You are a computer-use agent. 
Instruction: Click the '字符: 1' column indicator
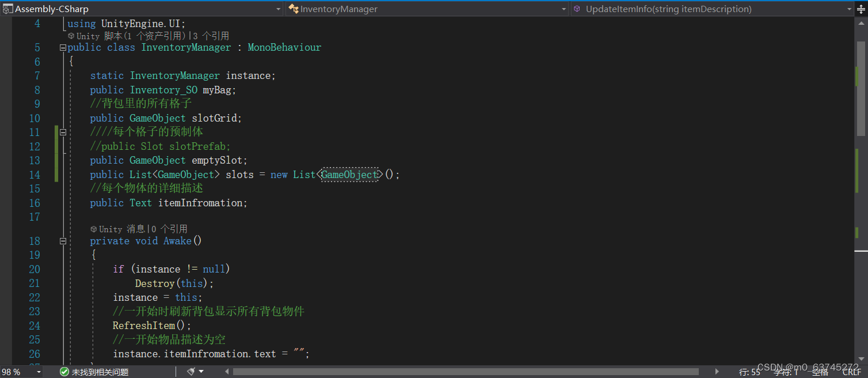tap(786, 372)
